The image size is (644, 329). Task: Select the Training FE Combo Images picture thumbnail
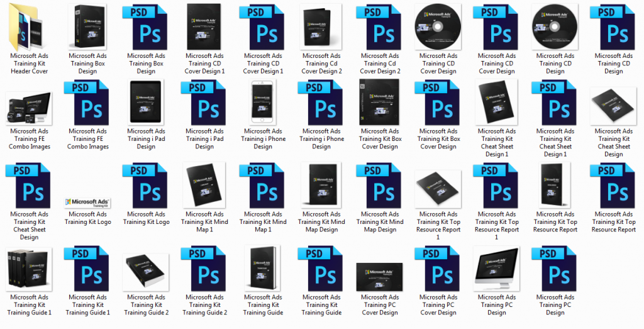[29, 108]
